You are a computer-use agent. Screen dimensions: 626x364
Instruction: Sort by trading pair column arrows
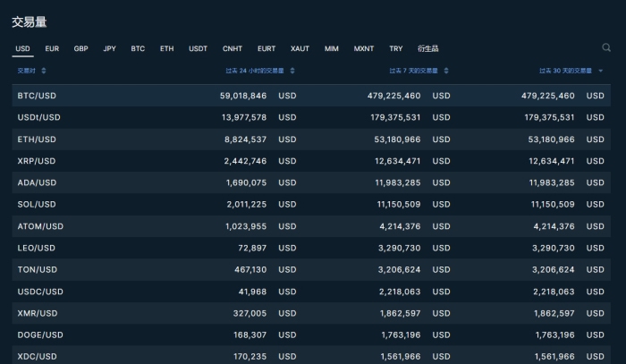[x=44, y=71]
